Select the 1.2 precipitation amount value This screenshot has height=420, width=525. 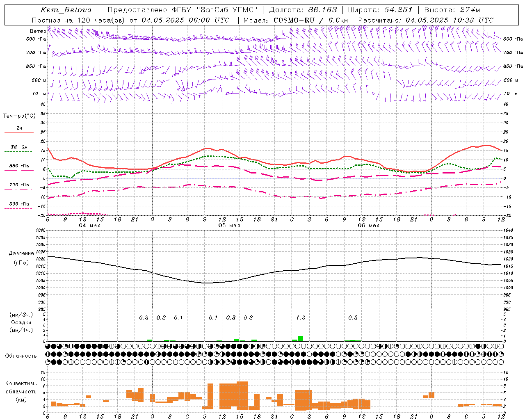[x=301, y=318]
